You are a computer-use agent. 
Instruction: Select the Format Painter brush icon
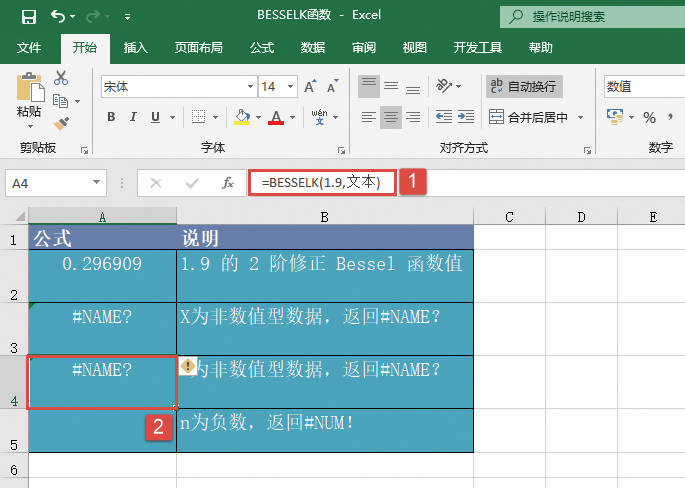(61, 123)
